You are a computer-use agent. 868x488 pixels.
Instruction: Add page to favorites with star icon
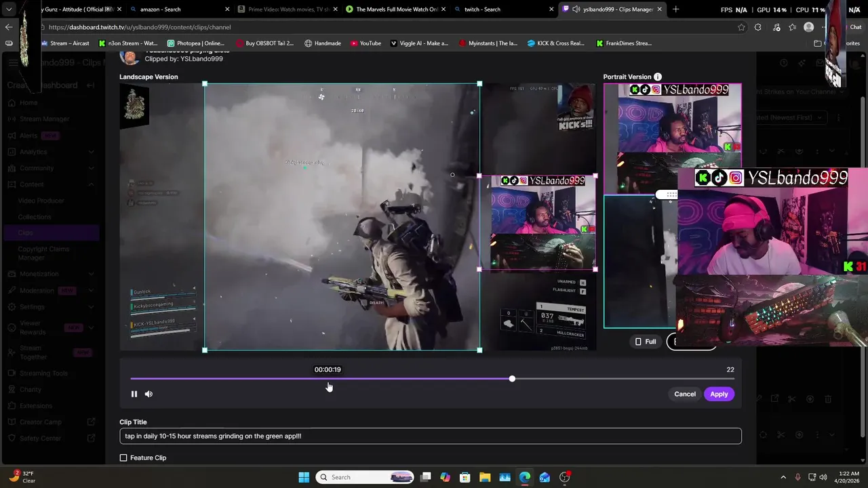(x=741, y=27)
